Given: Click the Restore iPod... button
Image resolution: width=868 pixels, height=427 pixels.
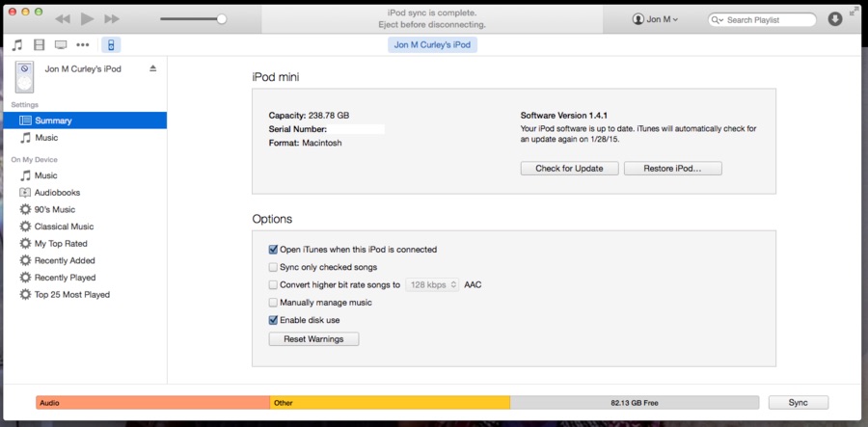Looking at the screenshot, I should pyautogui.click(x=672, y=169).
